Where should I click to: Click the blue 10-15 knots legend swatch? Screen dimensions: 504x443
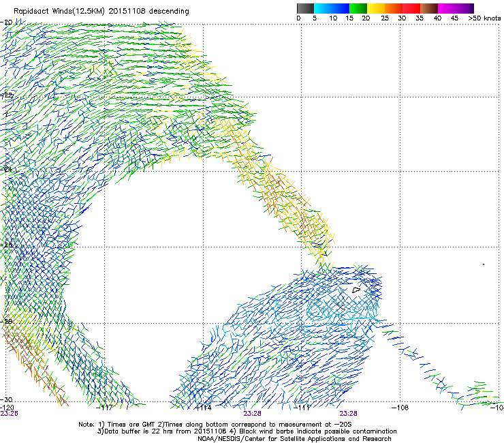pyautogui.click(x=341, y=8)
